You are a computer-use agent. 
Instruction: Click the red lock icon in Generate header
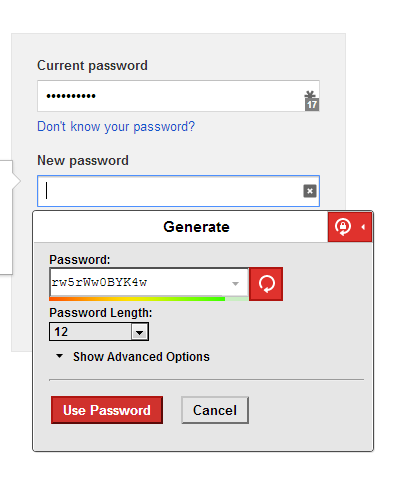click(x=343, y=227)
